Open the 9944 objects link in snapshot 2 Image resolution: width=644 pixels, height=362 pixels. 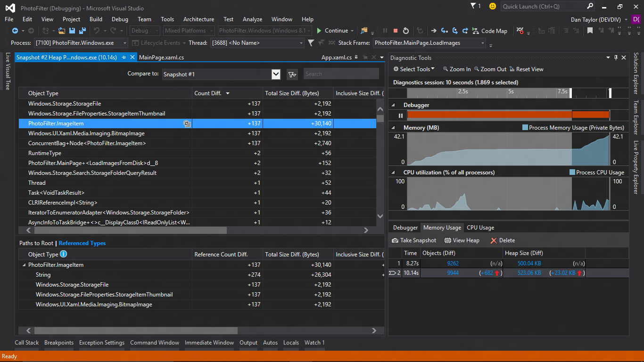click(x=453, y=273)
